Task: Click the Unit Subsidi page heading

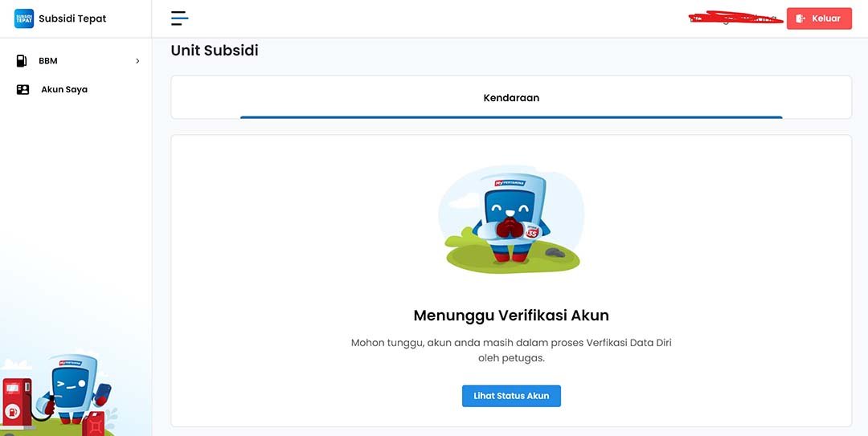Action: pos(215,51)
